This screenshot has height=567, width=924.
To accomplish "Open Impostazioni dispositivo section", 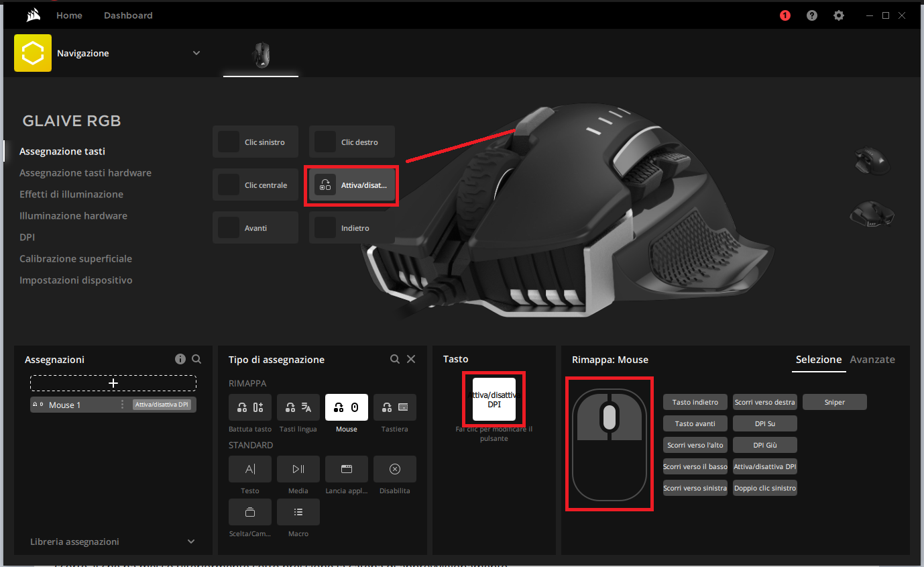I will pyautogui.click(x=76, y=280).
